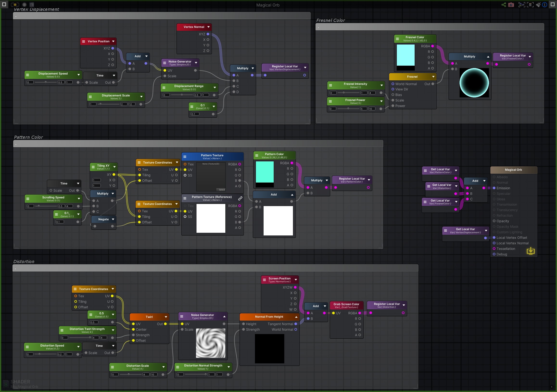
Task: Click the green download arrow near Tessellation port
Action: point(531,251)
